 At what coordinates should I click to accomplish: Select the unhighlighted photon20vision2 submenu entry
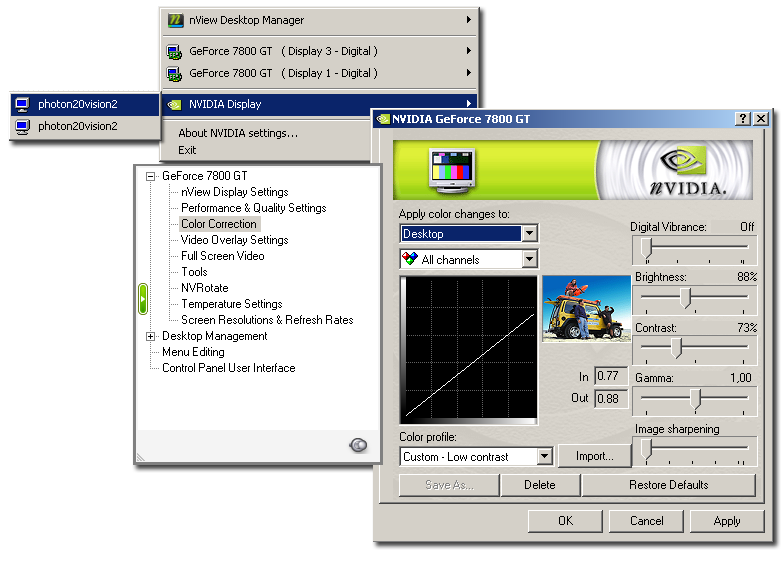click(85, 126)
